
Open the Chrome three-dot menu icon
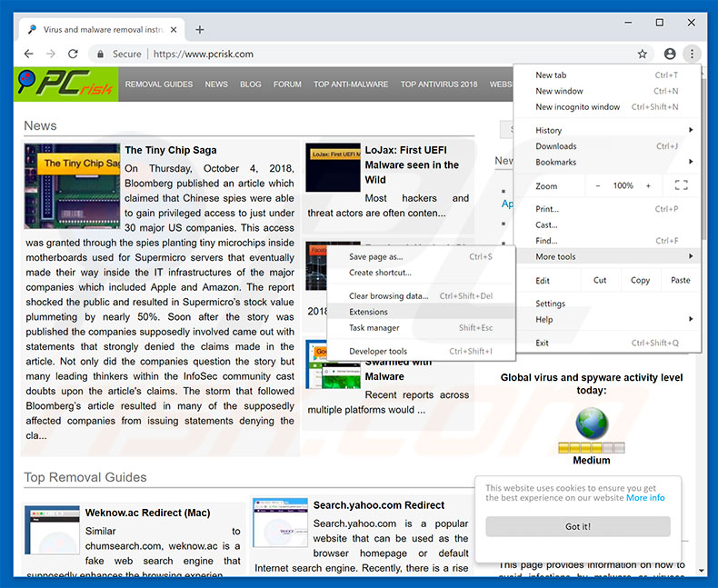coord(692,55)
